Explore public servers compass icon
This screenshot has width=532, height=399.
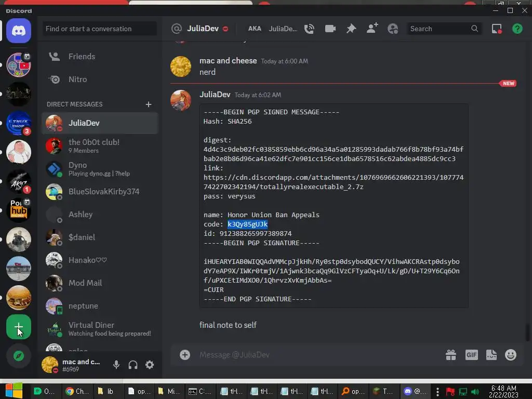click(x=19, y=356)
